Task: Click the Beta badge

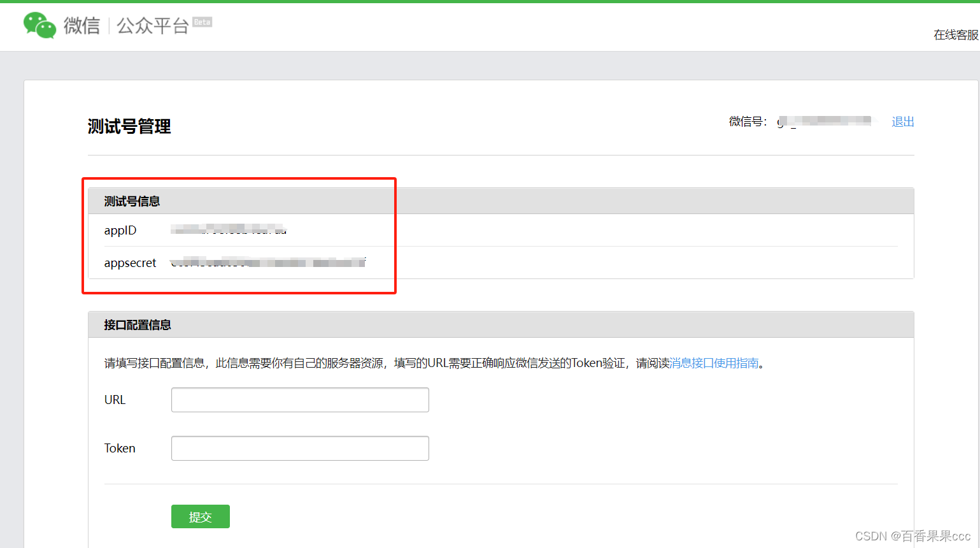Action: [202, 22]
